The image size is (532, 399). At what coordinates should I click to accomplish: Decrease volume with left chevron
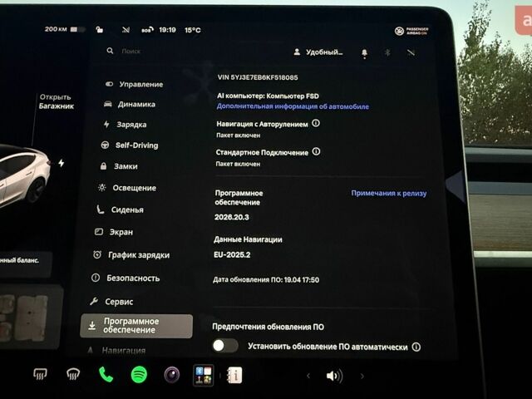coord(308,376)
